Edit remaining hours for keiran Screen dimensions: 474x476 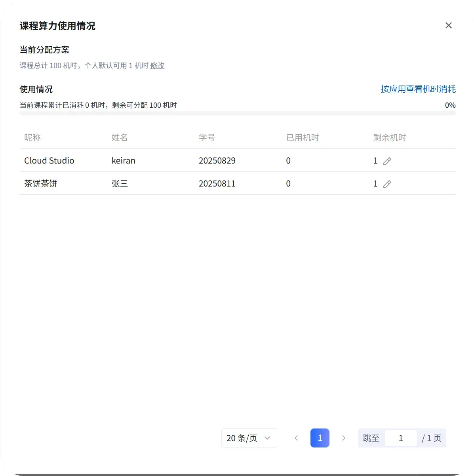[387, 161]
